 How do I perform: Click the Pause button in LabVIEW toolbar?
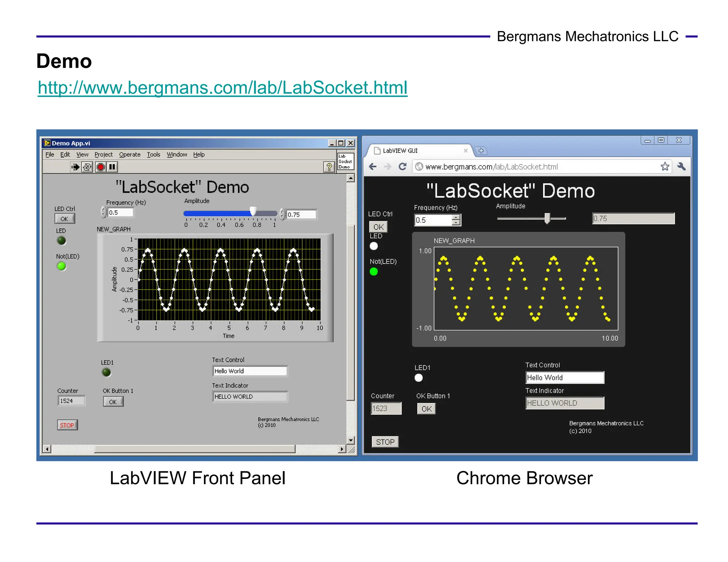tap(112, 167)
